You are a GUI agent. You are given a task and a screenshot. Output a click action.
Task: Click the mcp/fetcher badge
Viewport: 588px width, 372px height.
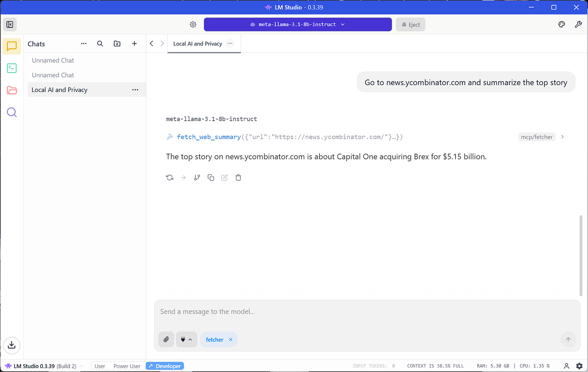coord(536,137)
